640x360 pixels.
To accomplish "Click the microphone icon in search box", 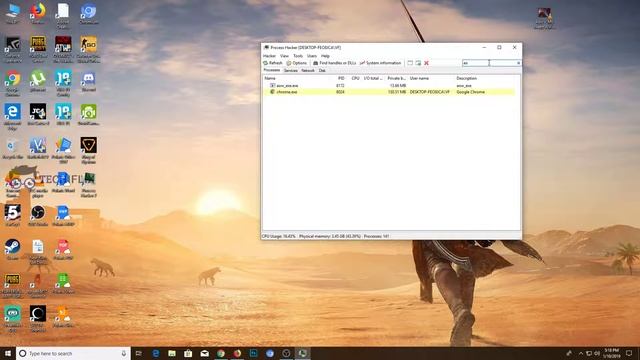I will [x=124, y=353].
